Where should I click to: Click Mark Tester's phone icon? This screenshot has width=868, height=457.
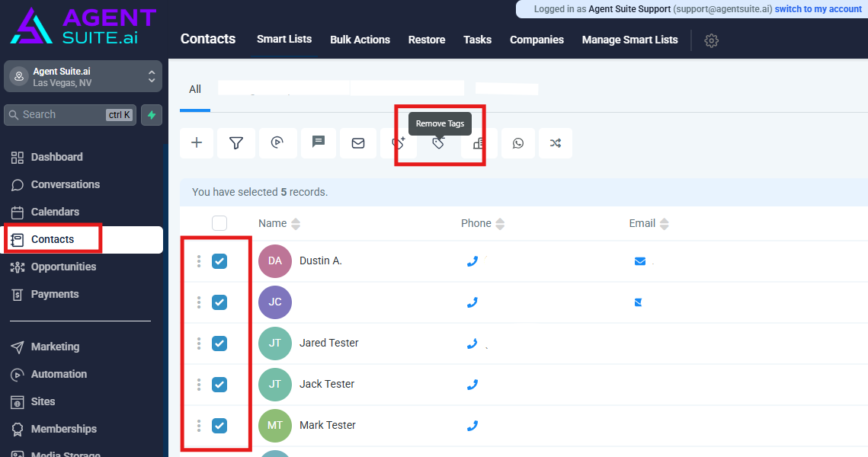pos(472,426)
